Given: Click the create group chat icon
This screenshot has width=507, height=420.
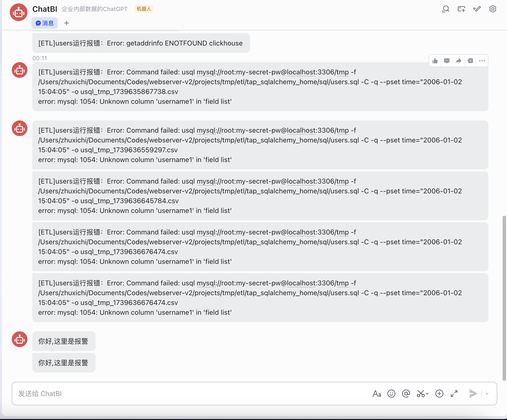Looking at the screenshot, I should pos(461,9).
